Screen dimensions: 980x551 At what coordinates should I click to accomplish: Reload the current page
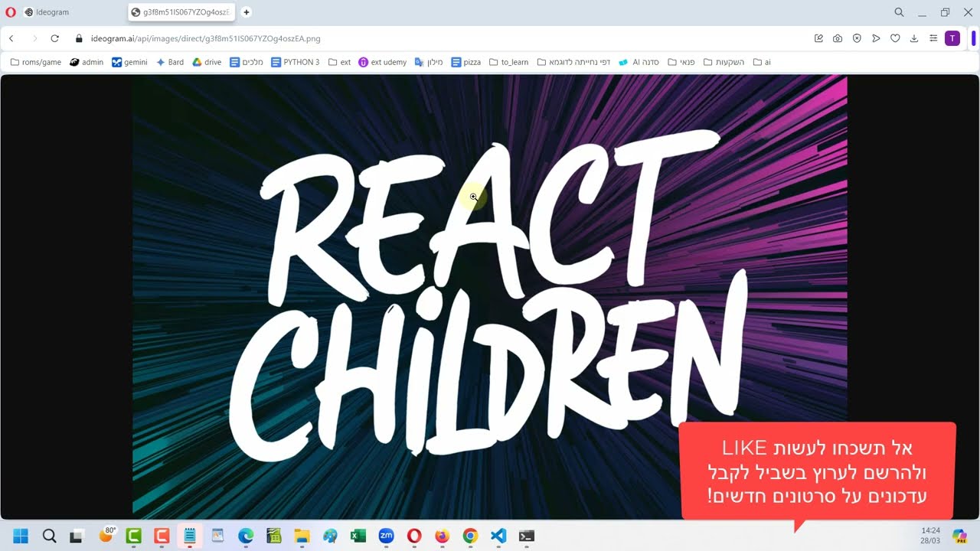(54, 38)
